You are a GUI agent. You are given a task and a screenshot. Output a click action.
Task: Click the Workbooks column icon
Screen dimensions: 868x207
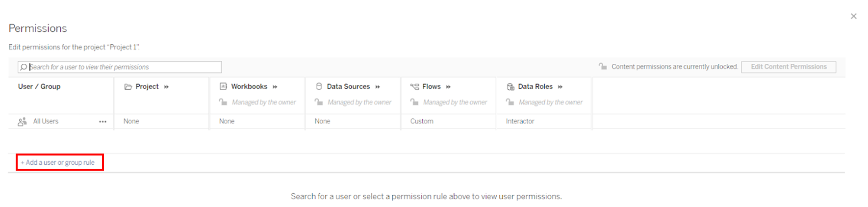[x=223, y=86]
